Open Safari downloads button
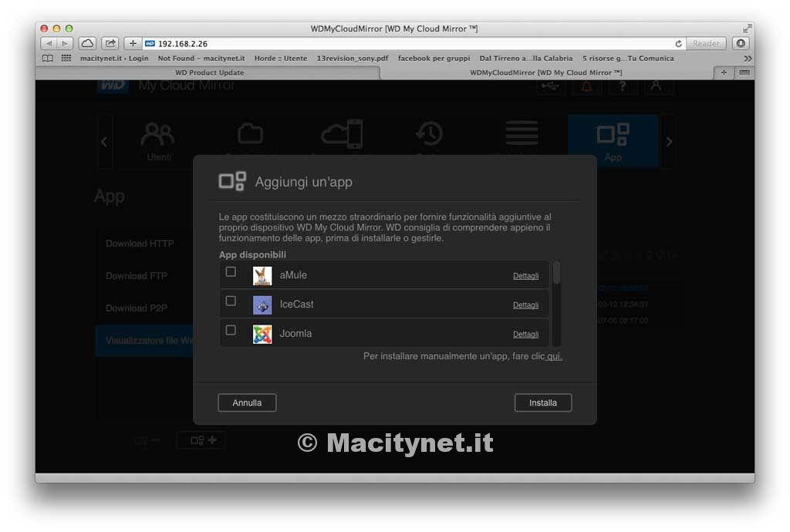Viewport: 790px width, 532px height. pyautogui.click(x=741, y=44)
